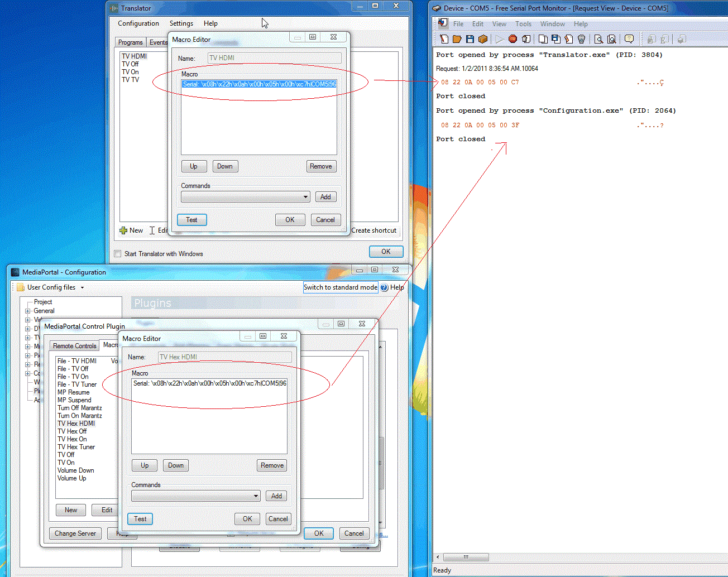Click the open folder toolbar icon

click(457, 39)
